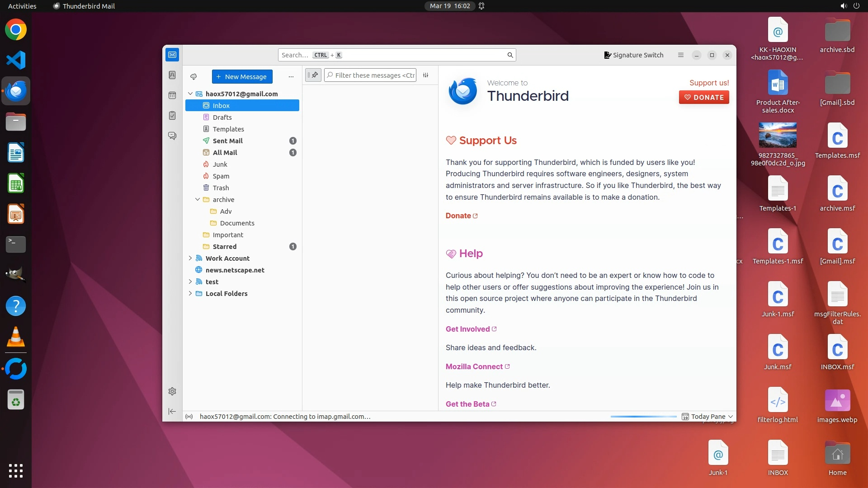
Task: Click the red DONATE button
Action: point(703,97)
